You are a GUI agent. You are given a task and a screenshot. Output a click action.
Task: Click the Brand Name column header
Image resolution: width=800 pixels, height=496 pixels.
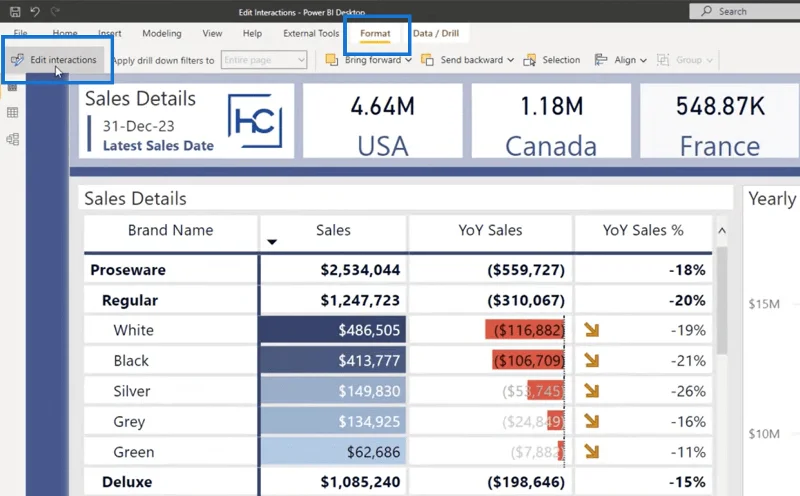click(x=170, y=230)
